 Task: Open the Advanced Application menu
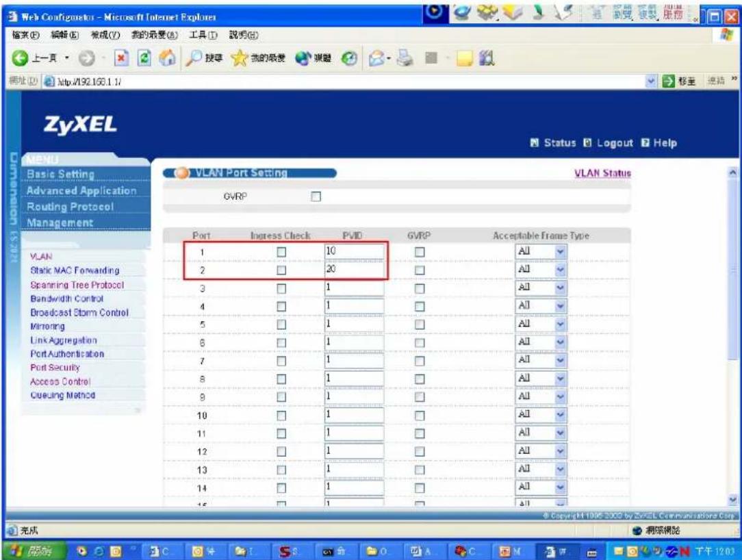pyautogui.click(x=81, y=191)
